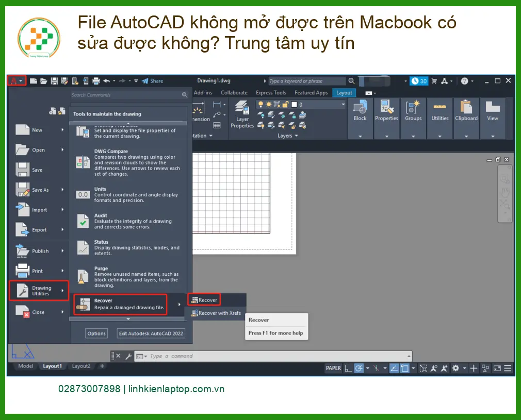
Task: Open the layer 0 dropdown list
Action: (x=343, y=105)
